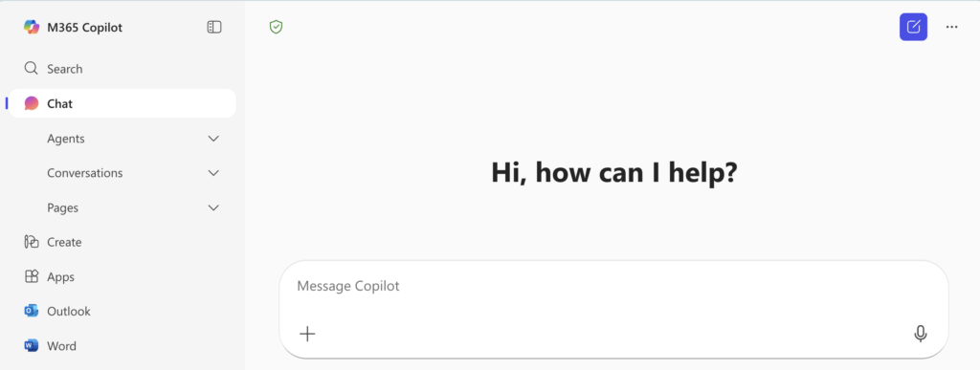
Task: Collapse the sidebar with panel toggle icon
Action: (214, 28)
